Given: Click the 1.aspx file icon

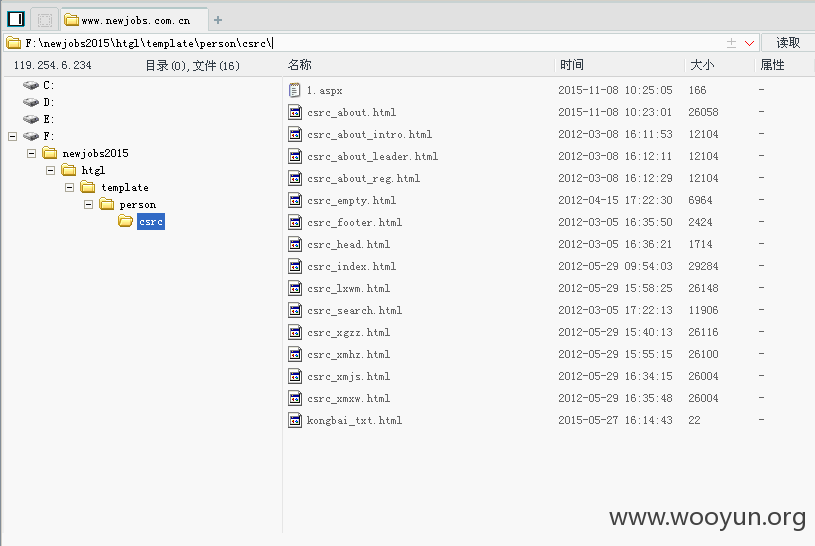Looking at the screenshot, I should pos(294,90).
